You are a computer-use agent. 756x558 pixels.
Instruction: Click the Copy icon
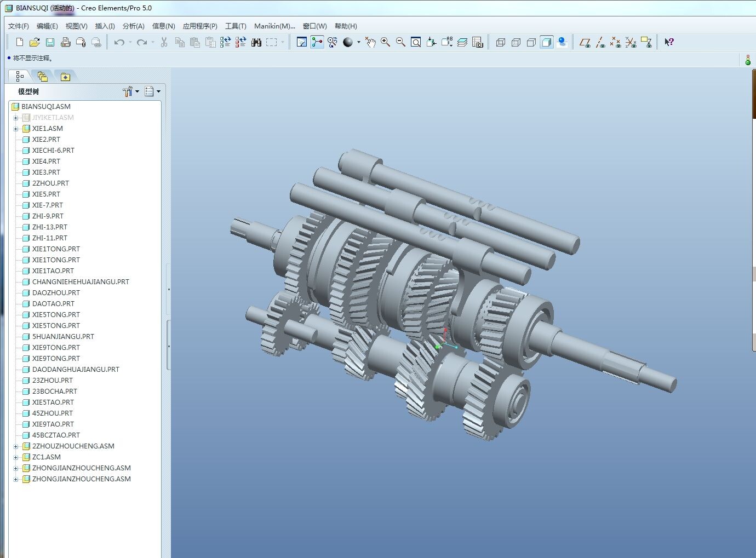point(180,42)
